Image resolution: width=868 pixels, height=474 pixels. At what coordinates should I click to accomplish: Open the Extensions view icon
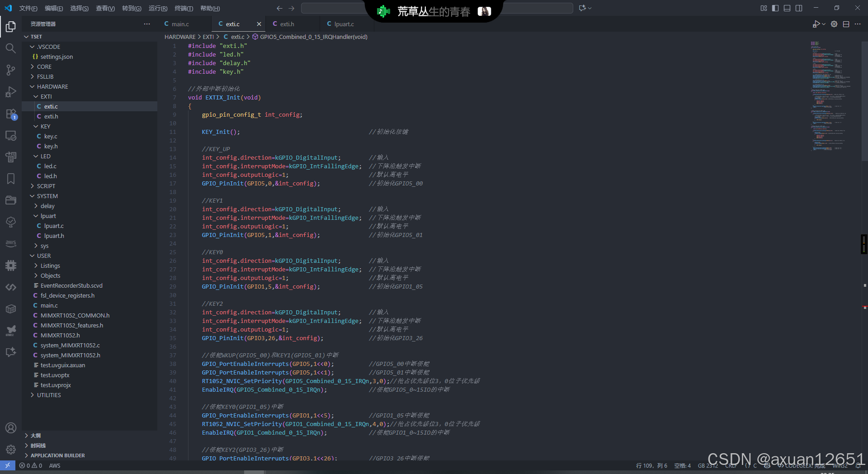pos(11,114)
